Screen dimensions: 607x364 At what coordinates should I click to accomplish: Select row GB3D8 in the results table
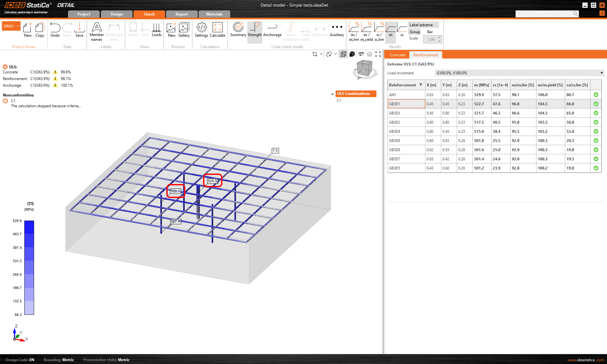click(x=406, y=140)
